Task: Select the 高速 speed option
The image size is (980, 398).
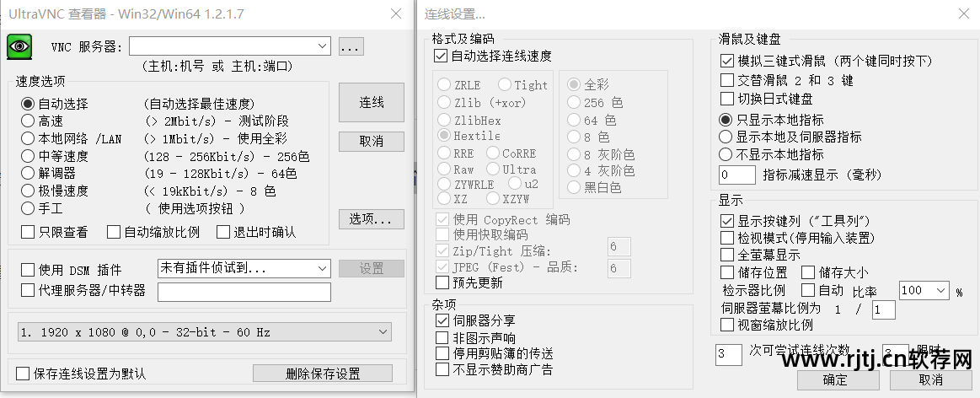Action: (x=28, y=121)
